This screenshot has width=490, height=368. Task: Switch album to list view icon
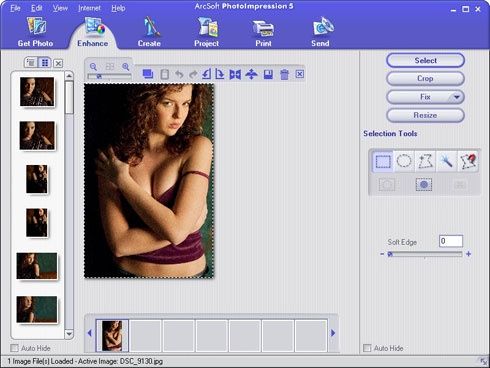[31, 63]
